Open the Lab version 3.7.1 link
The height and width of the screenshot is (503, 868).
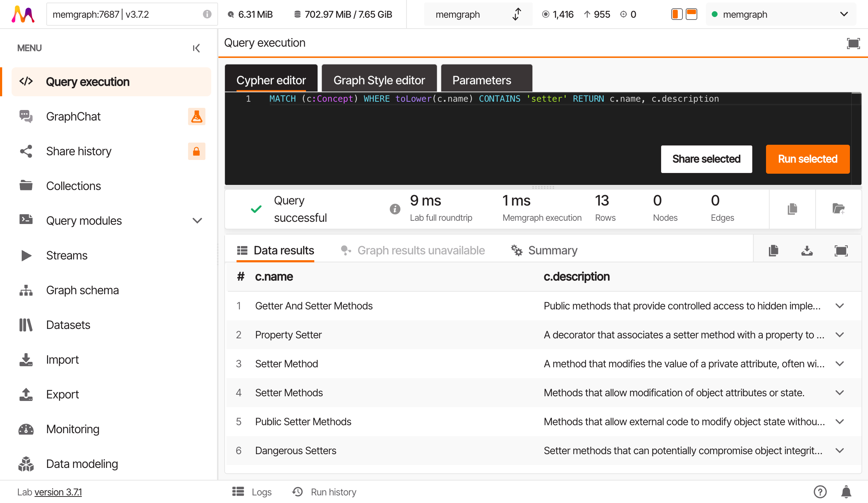pos(58,492)
